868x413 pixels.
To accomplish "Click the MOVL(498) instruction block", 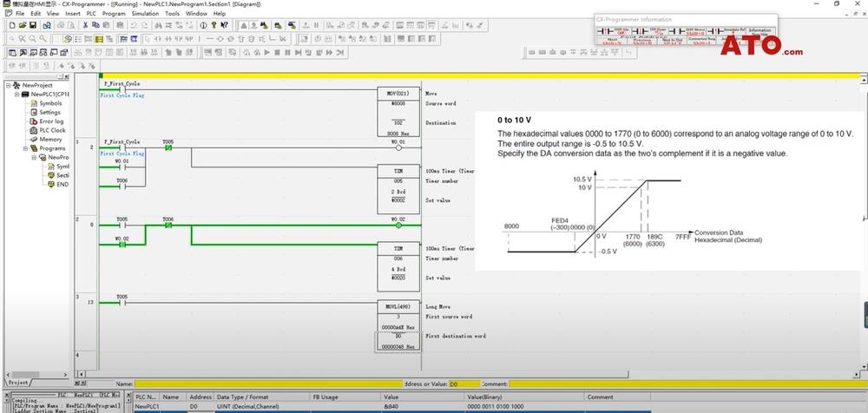I will click(398, 325).
